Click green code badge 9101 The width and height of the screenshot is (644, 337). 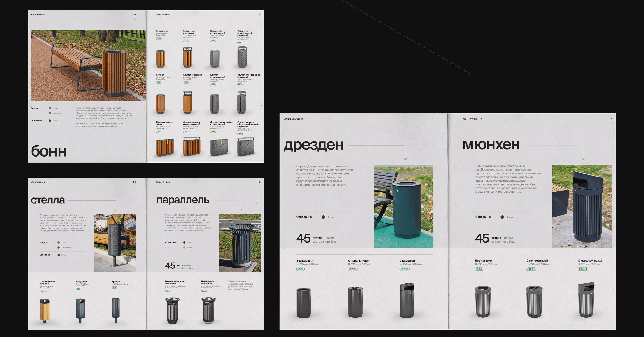point(240,43)
